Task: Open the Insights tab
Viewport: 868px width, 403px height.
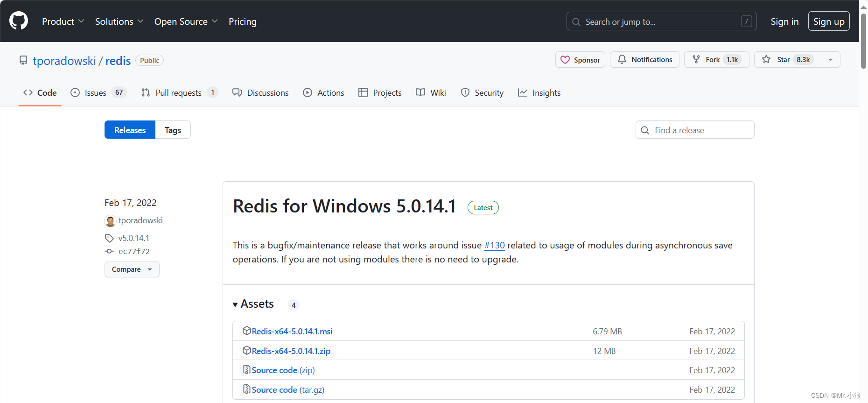Action: [539, 92]
